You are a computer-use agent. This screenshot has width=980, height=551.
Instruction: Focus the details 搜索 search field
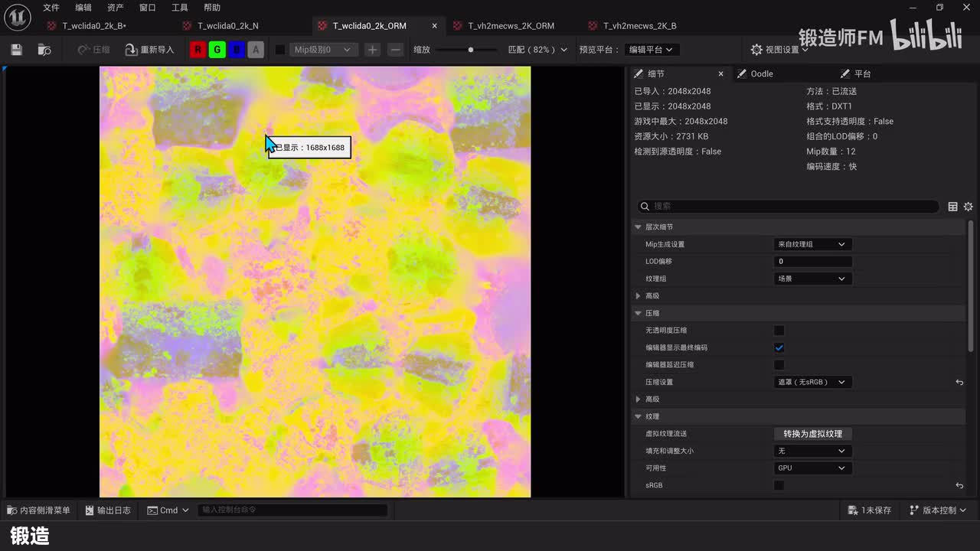point(788,207)
